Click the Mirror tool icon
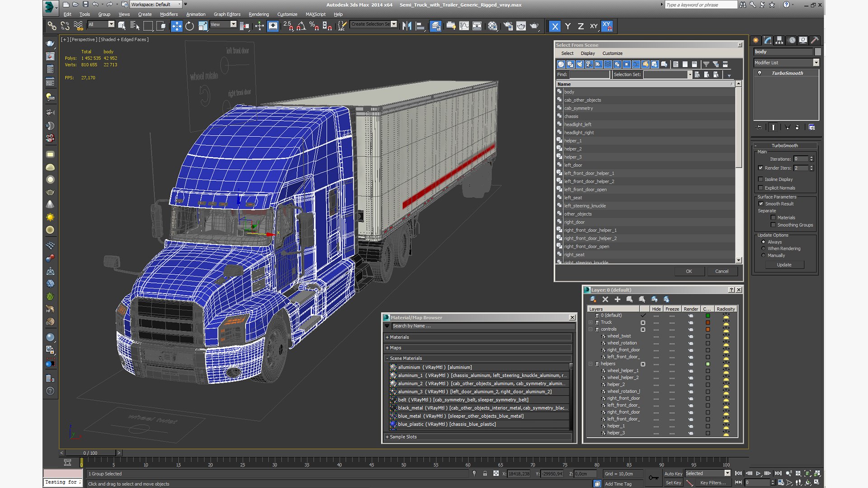Image resolution: width=868 pixels, height=488 pixels. point(407,26)
